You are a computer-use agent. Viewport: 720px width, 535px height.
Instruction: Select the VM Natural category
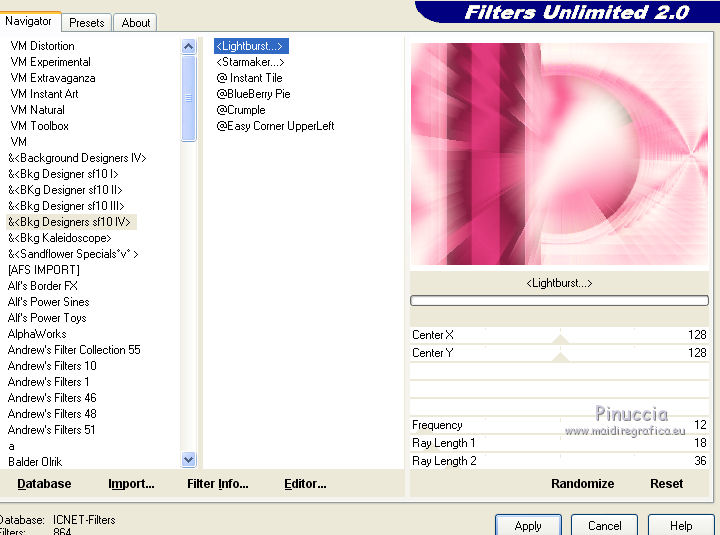coord(37,110)
